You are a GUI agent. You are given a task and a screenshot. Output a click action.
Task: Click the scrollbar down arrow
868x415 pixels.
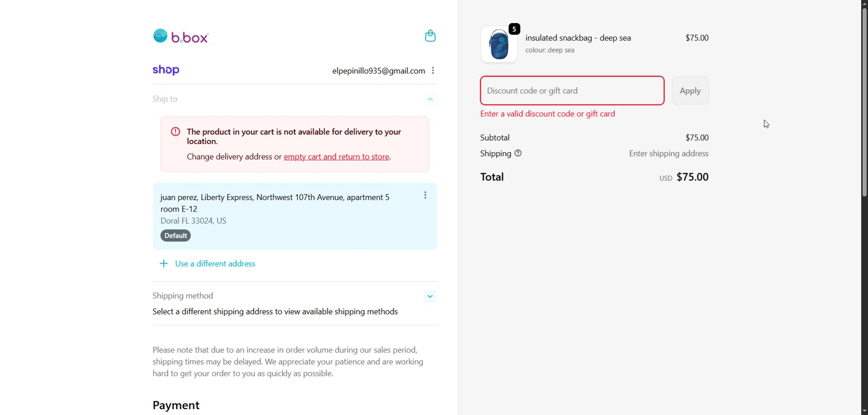tap(865, 411)
